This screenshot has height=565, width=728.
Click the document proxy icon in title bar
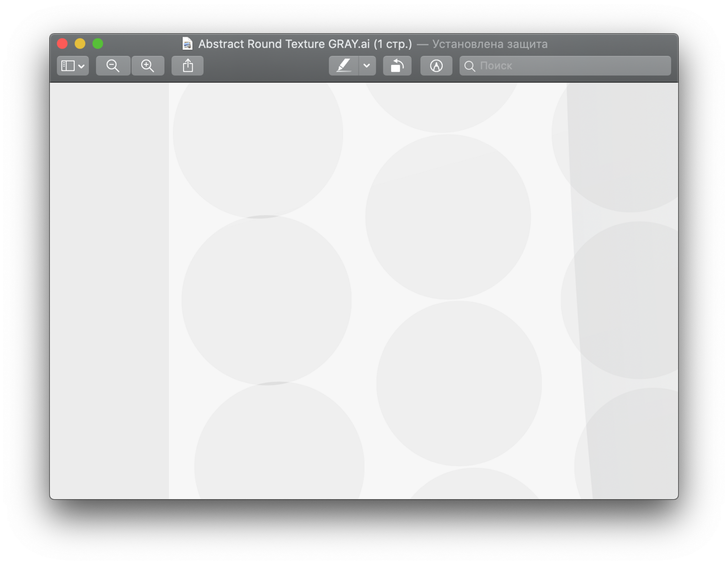click(187, 44)
